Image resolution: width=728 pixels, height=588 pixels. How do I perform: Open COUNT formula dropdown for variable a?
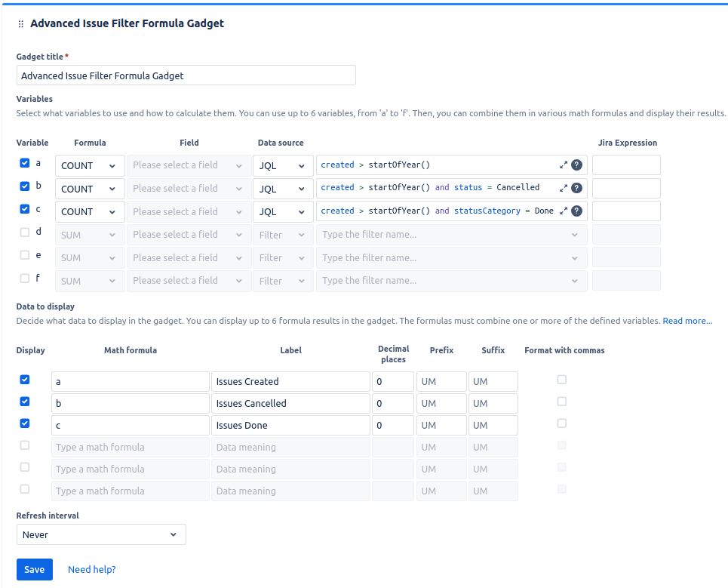click(x=90, y=166)
